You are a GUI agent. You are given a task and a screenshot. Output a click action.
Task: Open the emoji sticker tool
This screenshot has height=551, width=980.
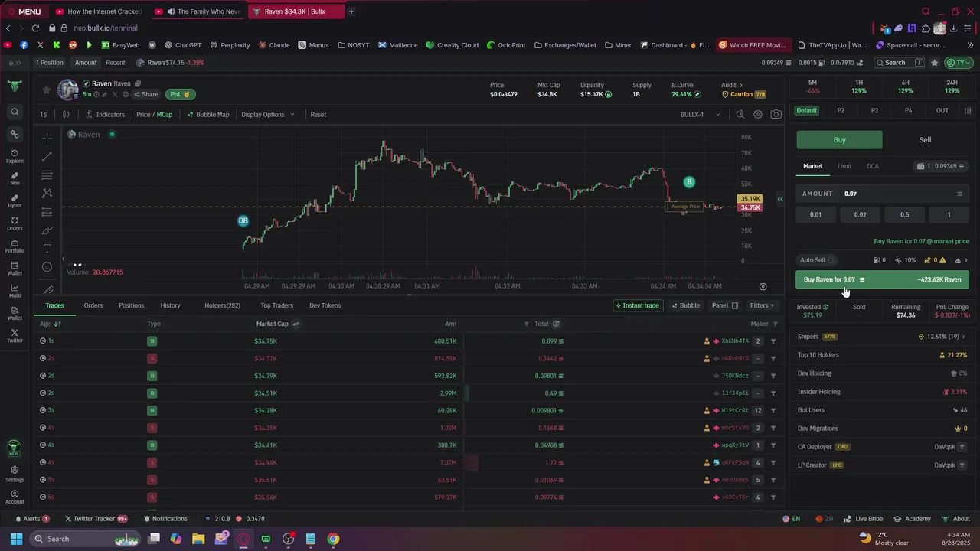point(47,267)
